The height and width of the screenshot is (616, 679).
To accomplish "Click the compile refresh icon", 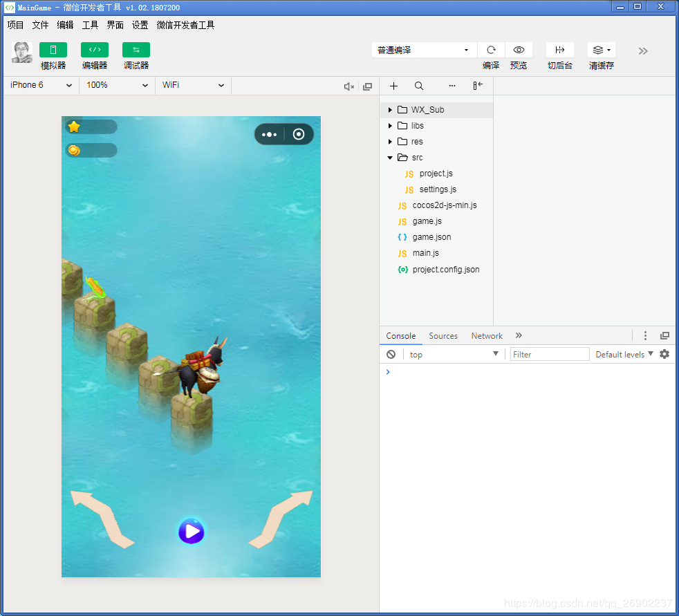I will pos(491,50).
